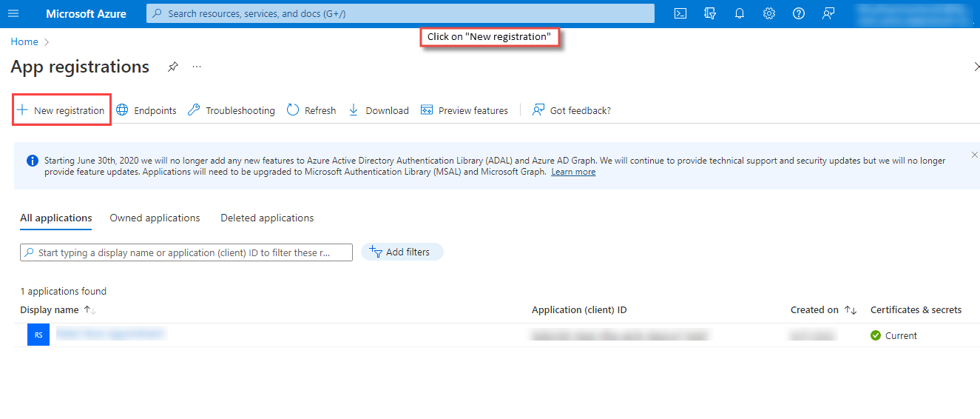The width and height of the screenshot is (980, 419).
Task: Click the Current certificate status
Action: point(893,335)
